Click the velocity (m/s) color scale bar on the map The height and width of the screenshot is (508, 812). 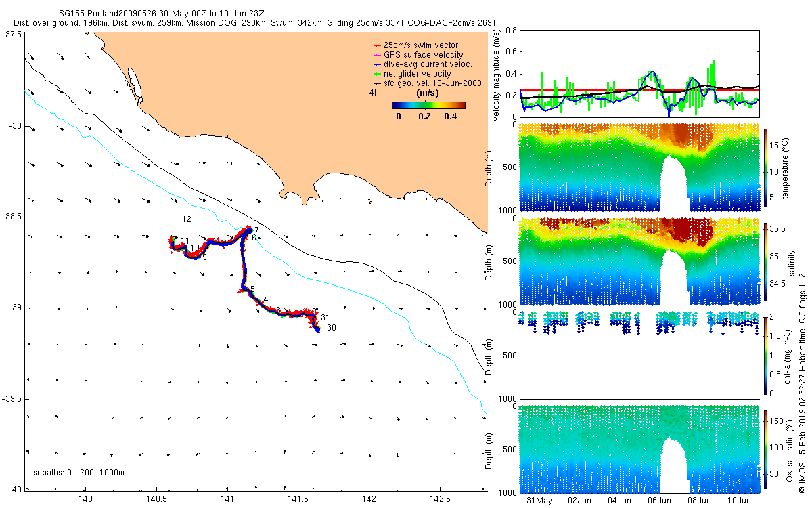(429, 106)
